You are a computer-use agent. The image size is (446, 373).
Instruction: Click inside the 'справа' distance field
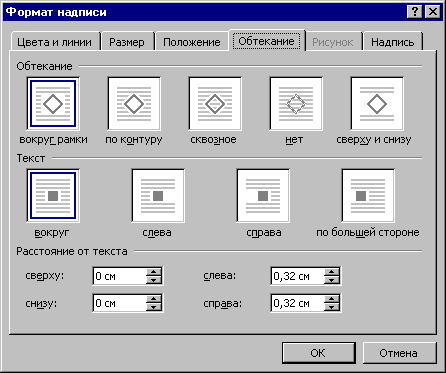(x=297, y=303)
